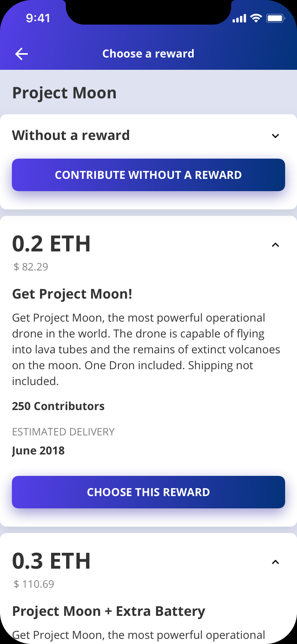This screenshot has height=644, width=297.
Task: Select the 0.2 ETH reward amount
Action: point(51,243)
